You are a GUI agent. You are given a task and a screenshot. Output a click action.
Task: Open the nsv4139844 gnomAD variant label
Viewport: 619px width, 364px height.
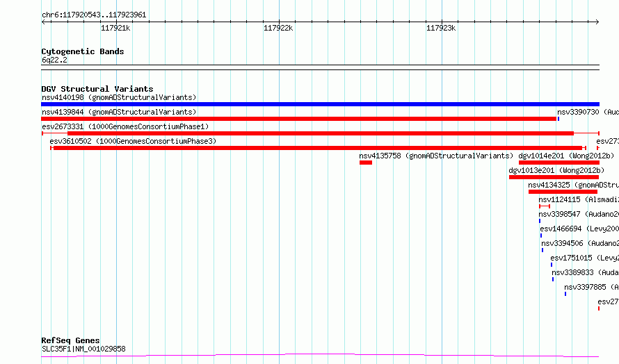(x=119, y=112)
